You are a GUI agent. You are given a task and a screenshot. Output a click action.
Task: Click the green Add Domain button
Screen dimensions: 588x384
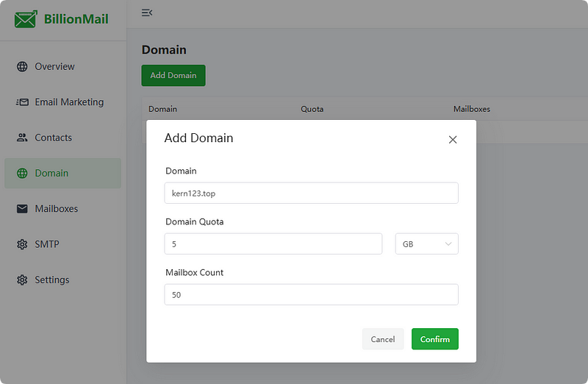point(173,76)
